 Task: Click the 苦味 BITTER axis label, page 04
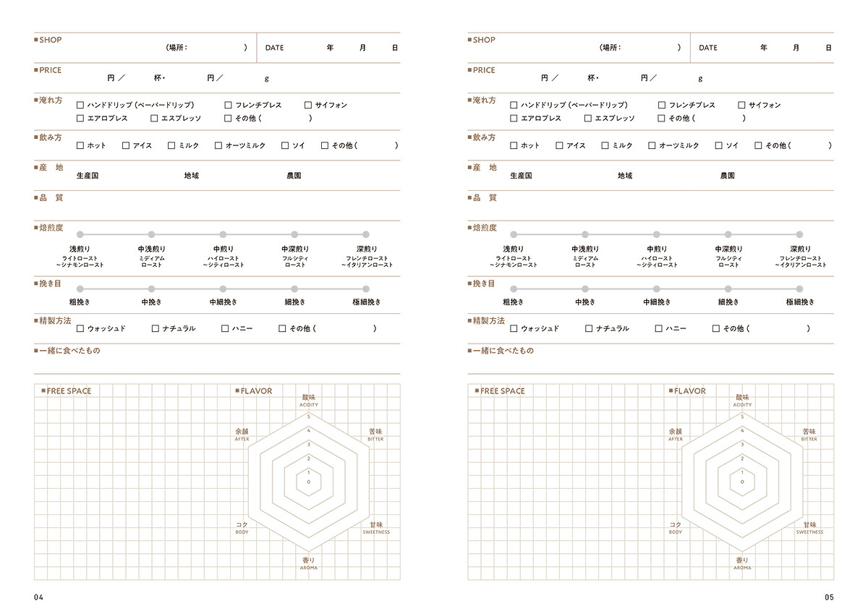pos(375,435)
